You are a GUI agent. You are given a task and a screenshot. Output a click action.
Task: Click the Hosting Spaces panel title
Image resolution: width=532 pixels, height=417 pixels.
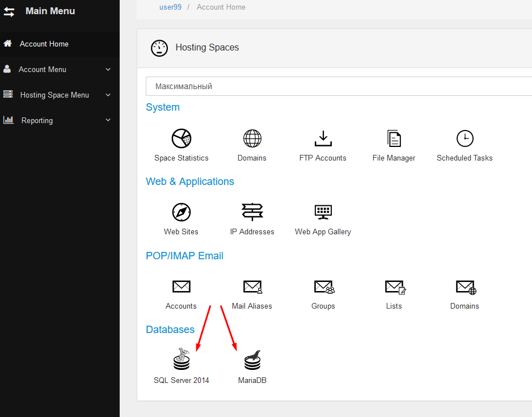(208, 48)
